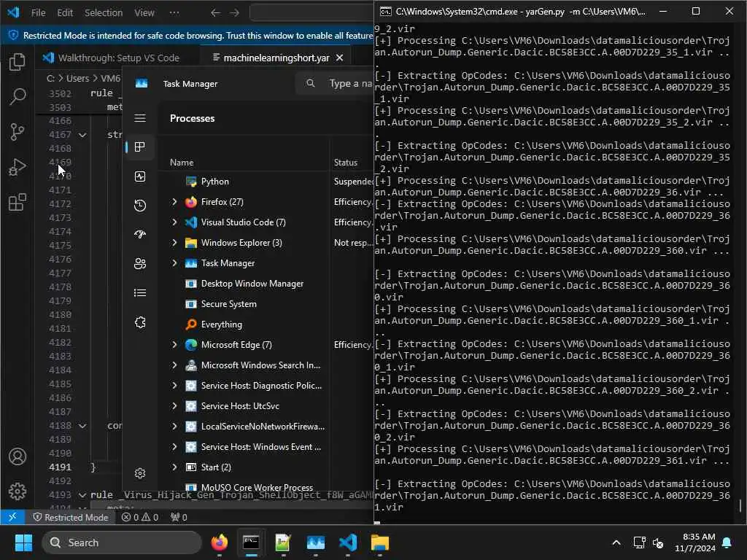Open the Users page in Task Manager
The image size is (747, 560).
[139, 264]
